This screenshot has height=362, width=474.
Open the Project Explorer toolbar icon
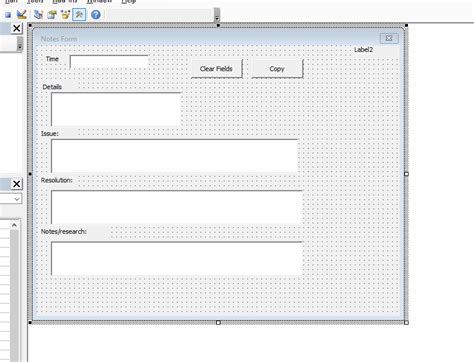click(39, 14)
